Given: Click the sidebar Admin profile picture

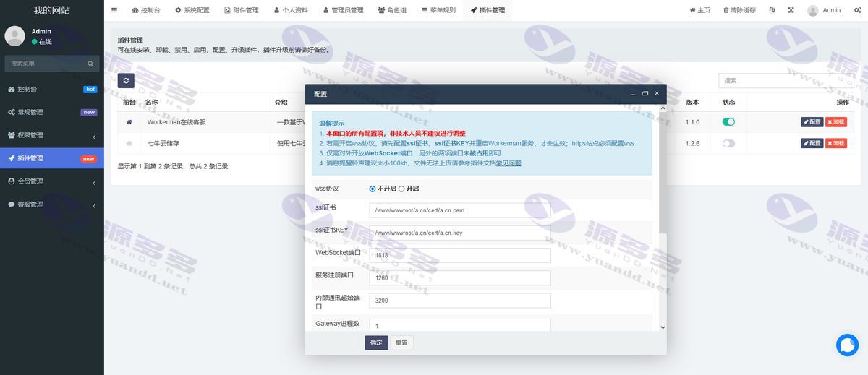Looking at the screenshot, I should (x=14, y=36).
